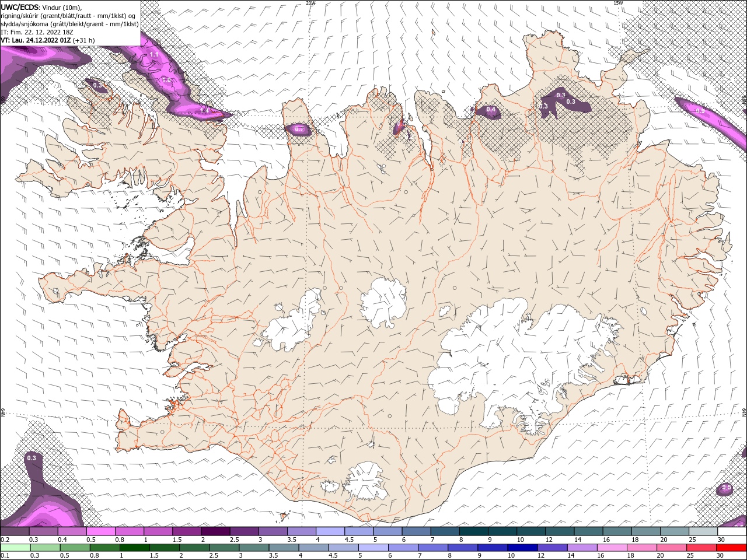Select the white swatch after 30 in upper legend

732,531
